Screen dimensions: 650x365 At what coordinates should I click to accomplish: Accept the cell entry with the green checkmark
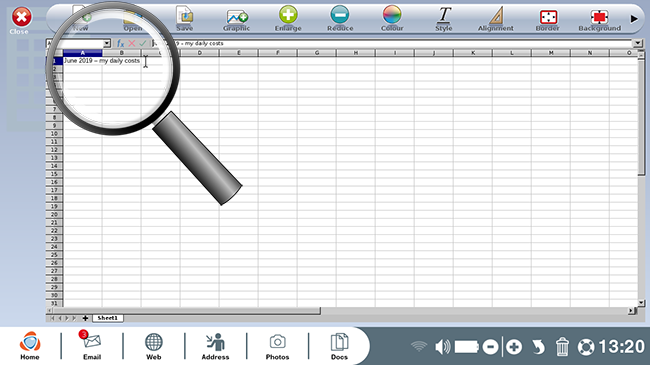coord(143,43)
